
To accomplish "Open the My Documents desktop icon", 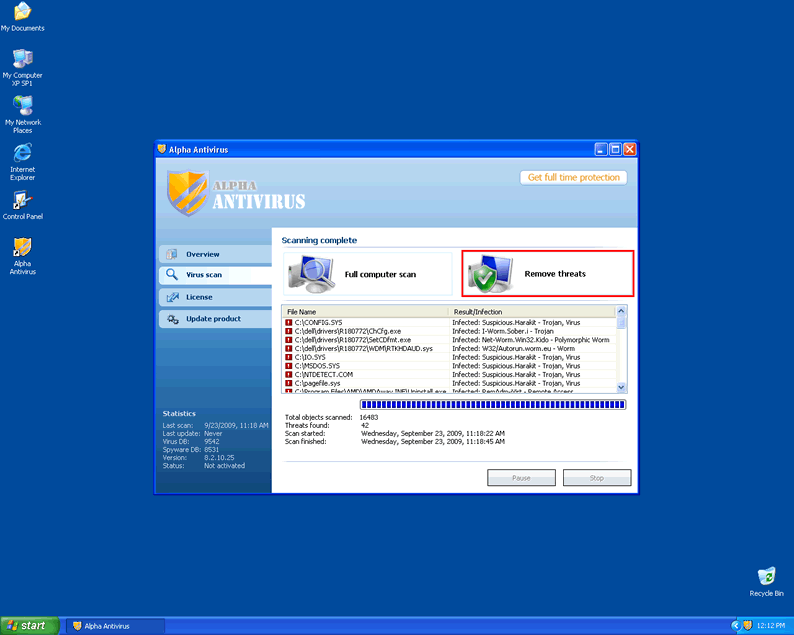I will tap(22, 13).
